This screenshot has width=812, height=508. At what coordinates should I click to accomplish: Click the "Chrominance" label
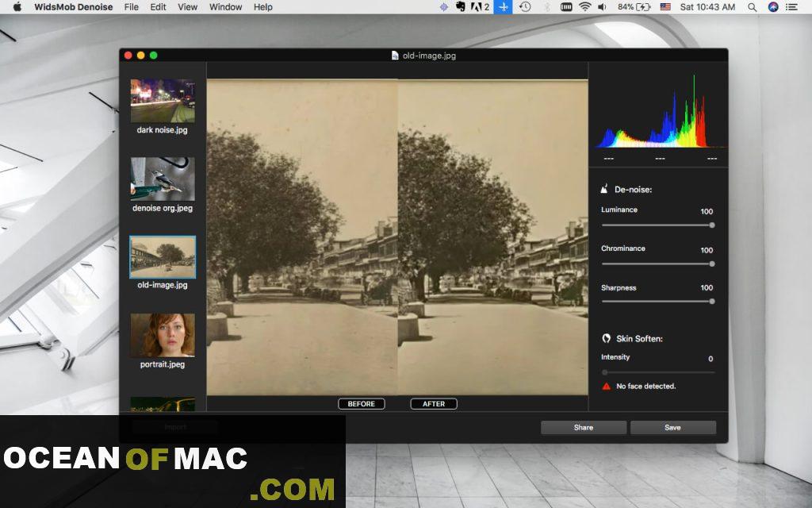pyautogui.click(x=623, y=248)
